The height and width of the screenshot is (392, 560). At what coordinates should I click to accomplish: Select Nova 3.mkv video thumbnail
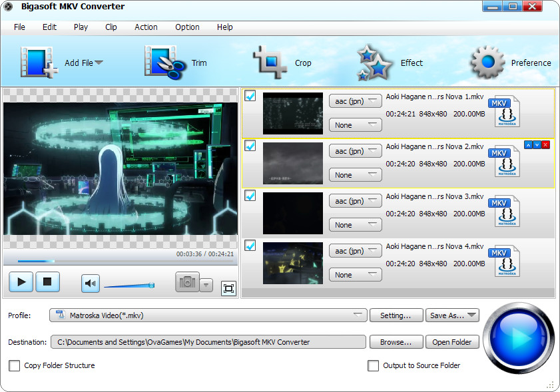293,214
